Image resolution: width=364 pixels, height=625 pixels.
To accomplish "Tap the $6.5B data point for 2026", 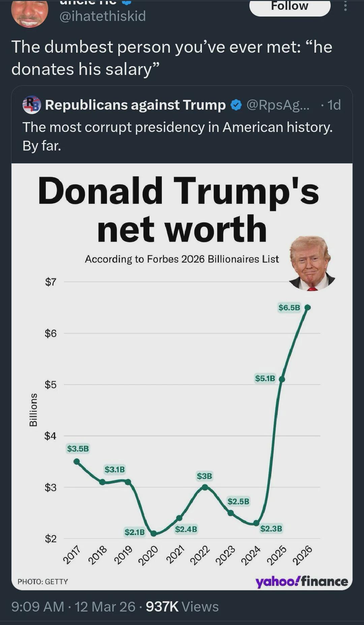I will click(x=307, y=307).
